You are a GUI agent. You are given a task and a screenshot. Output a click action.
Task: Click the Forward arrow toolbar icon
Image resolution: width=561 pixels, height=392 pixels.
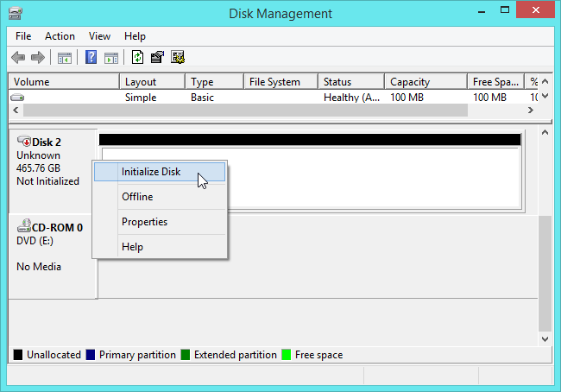click(x=37, y=58)
